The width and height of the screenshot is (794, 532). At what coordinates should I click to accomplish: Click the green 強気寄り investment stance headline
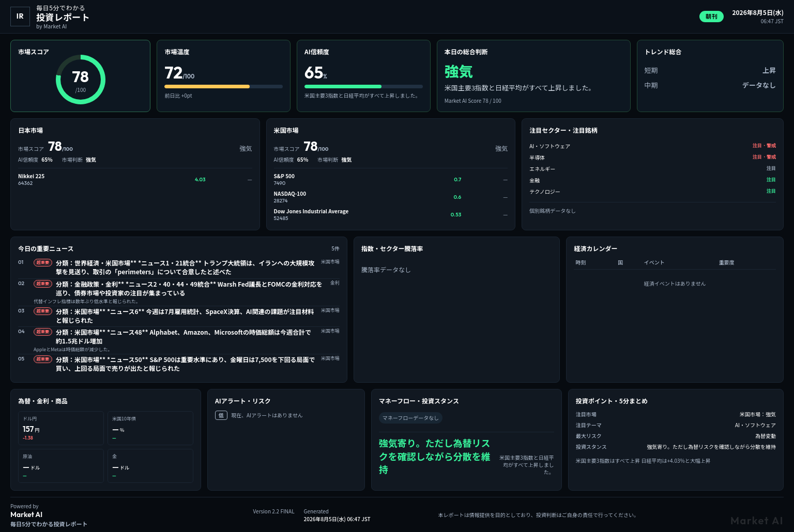click(x=435, y=457)
